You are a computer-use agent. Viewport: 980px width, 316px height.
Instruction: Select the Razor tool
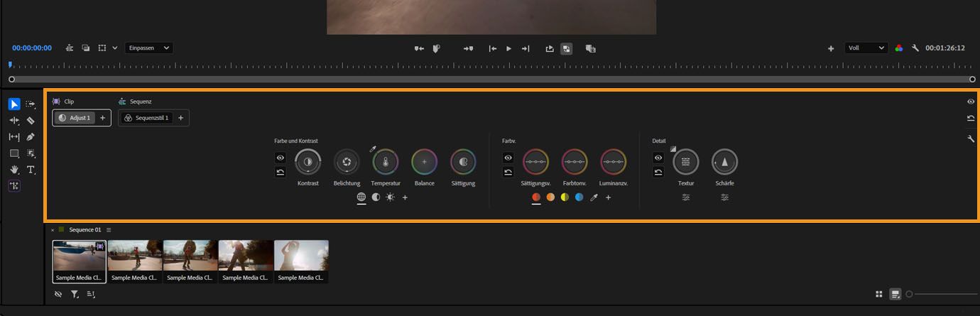pos(31,121)
